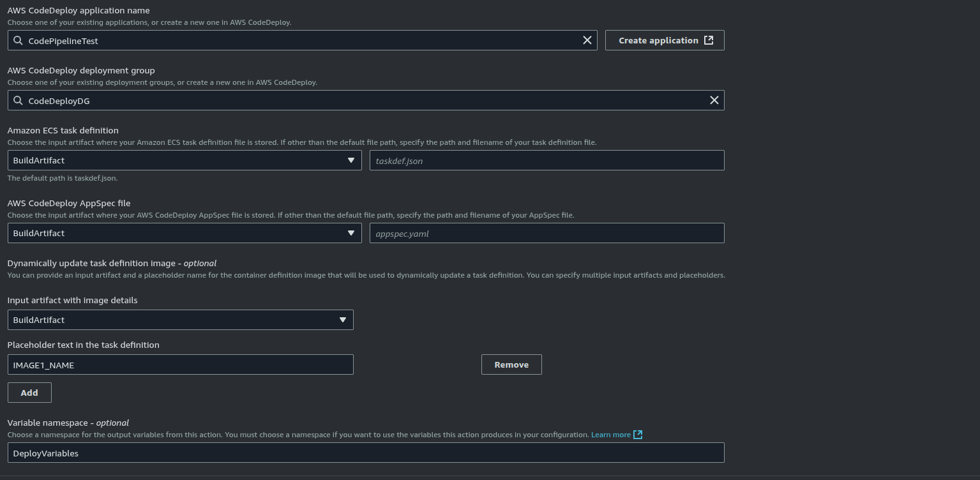Viewport: 980px width, 480px height.
Task: Click the 'Variable namespace - optional' label
Action: point(68,423)
